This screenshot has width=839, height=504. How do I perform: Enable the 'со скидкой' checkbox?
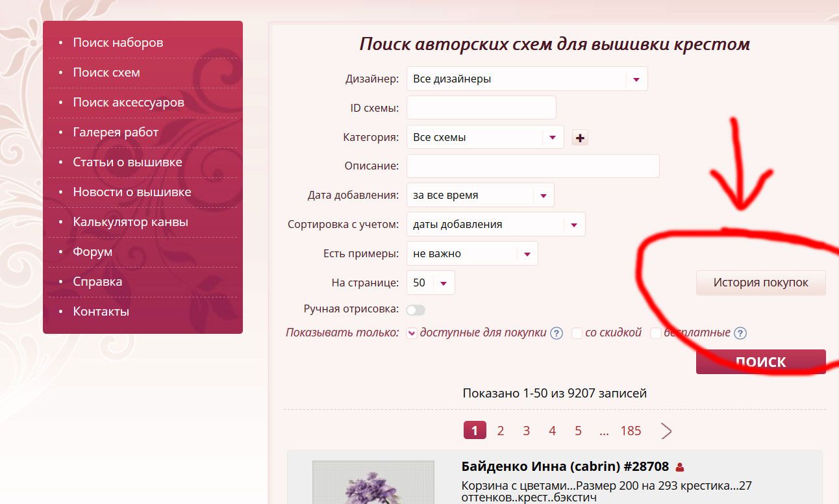tap(577, 333)
